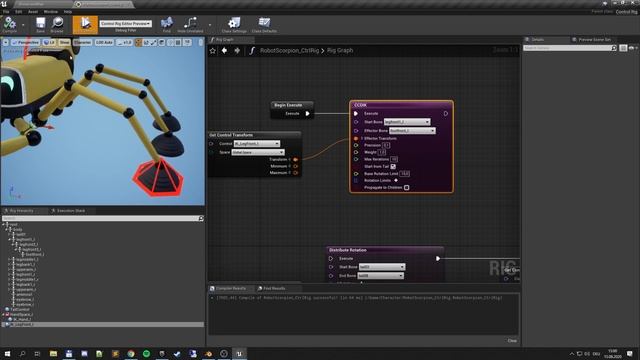Toggle Start from Tail checkbox
Viewport: 640px width, 360px height.
393,167
